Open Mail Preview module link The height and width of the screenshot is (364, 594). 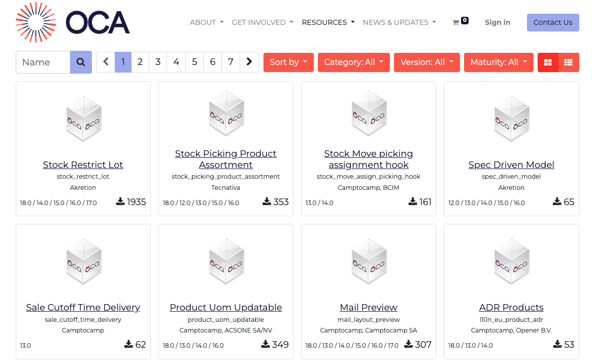369,307
